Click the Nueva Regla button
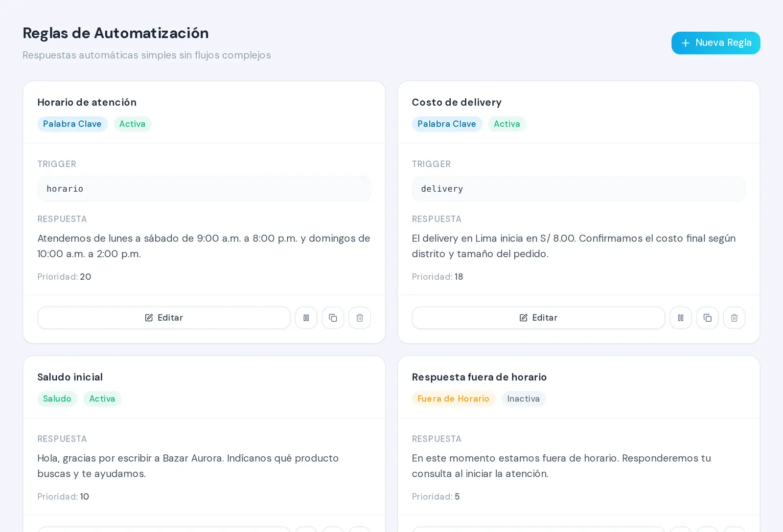 pyautogui.click(x=715, y=43)
